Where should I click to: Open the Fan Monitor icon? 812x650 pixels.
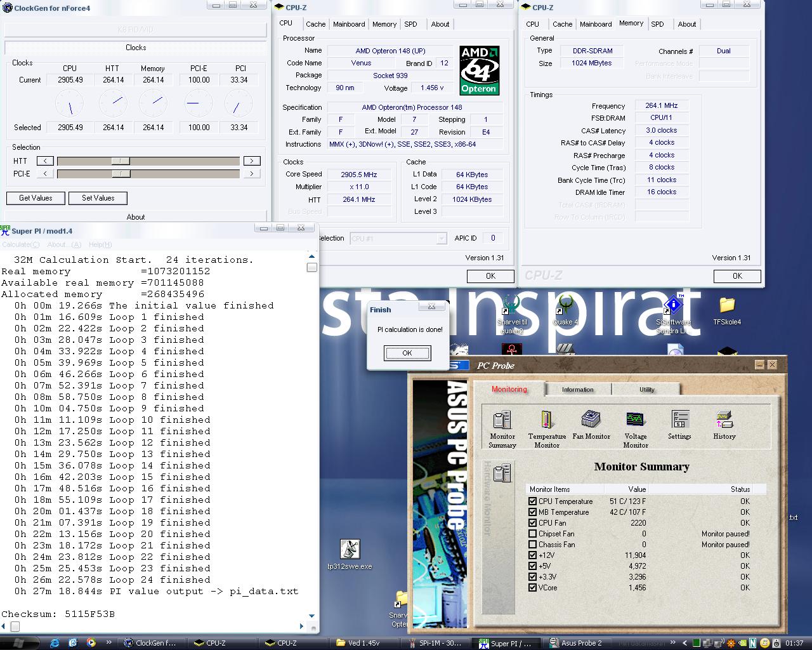pyautogui.click(x=591, y=425)
